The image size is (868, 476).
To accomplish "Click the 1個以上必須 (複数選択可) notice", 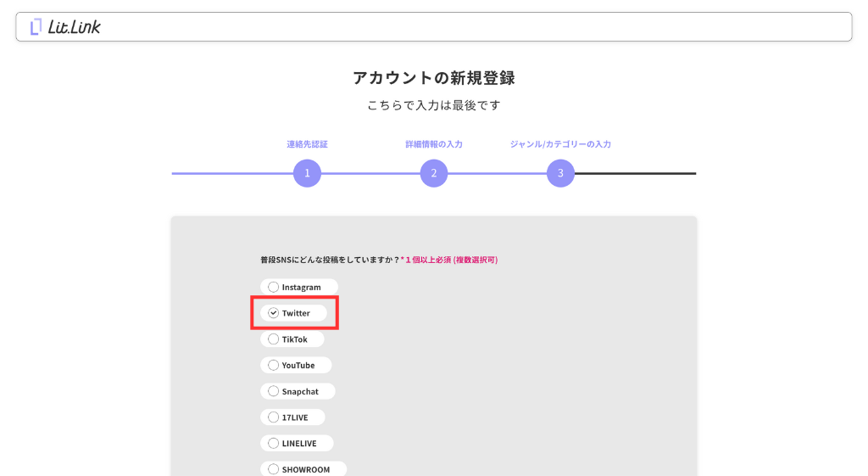I will [x=449, y=260].
